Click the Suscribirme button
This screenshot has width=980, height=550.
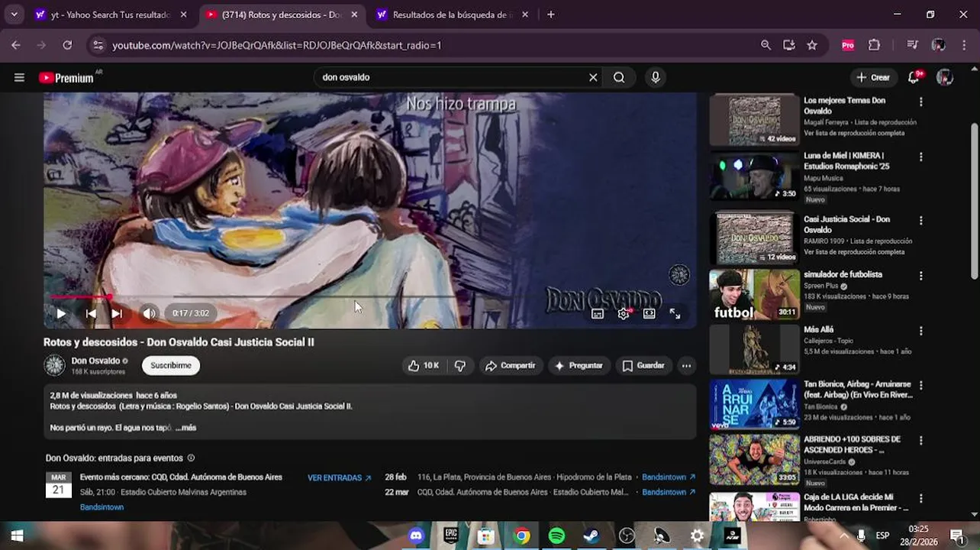[171, 366]
